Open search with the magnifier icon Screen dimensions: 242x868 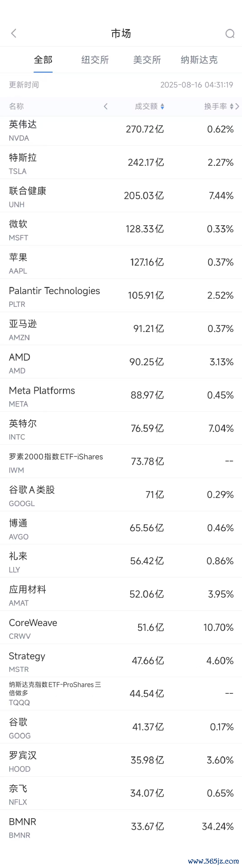coord(230,34)
